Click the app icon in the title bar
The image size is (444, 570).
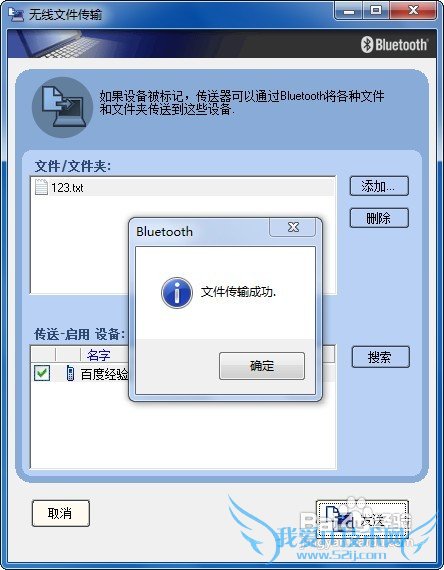click(16, 15)
